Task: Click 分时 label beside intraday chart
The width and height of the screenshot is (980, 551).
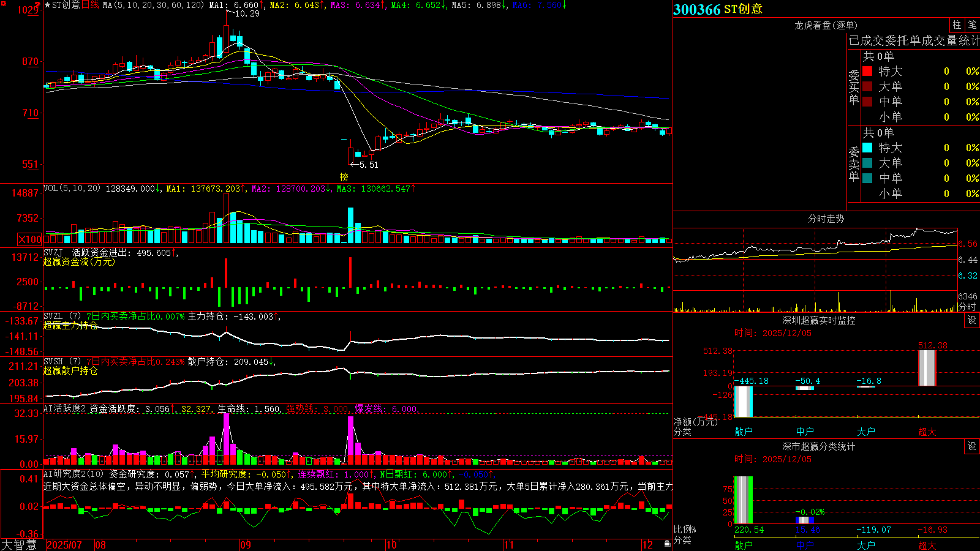Action: pyautogui.click(x=967, y=307)
